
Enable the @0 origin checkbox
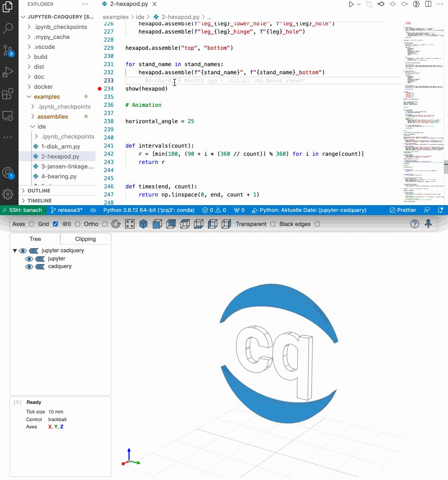click(78, 224)
